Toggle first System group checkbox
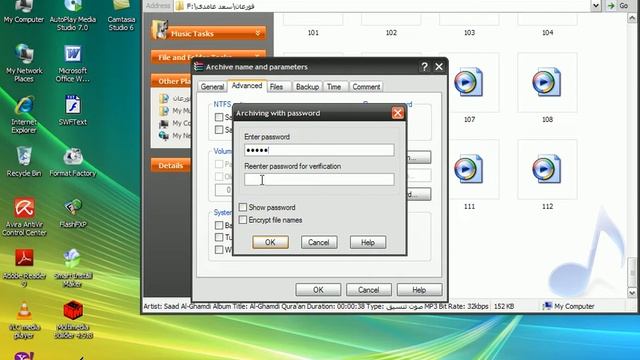The image size is (640, 360). click(x=219, y=225)
